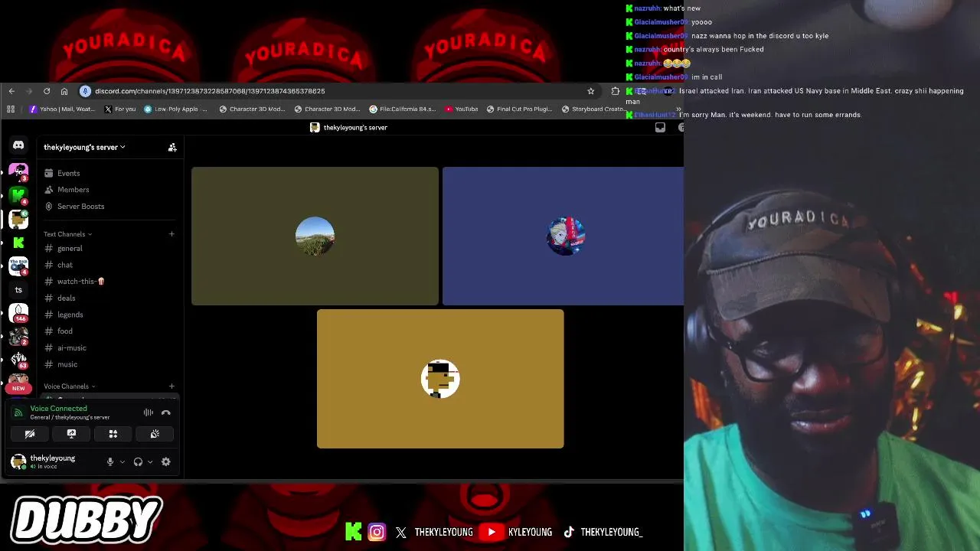The width and height of the screenshot is (980, 551).
Task: Show more bookmarks overflow chevron
Action: (x=678, y=109)
